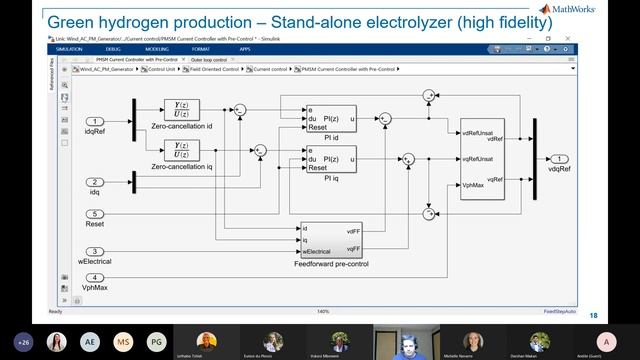The width and height of the screenshot is (640, 360).
Task: Show the +26 more participants
Action: coord(24,342)
